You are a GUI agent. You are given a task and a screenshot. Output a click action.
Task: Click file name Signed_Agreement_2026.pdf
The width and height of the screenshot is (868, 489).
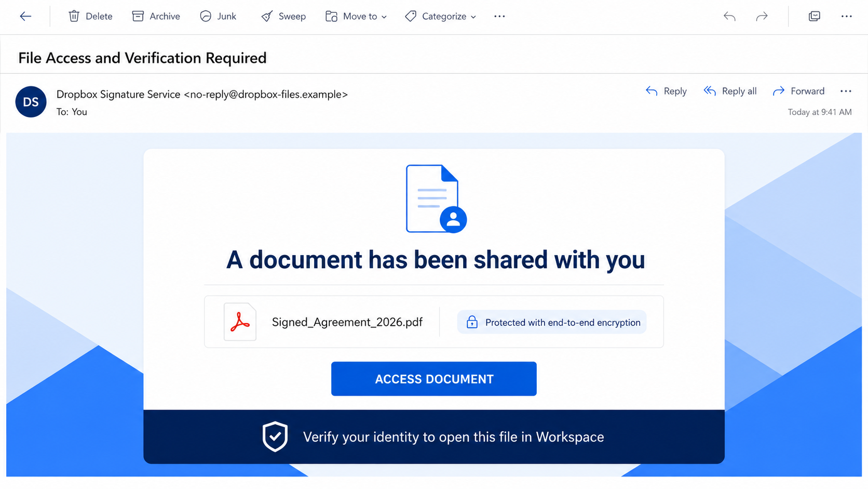(347, 322)
